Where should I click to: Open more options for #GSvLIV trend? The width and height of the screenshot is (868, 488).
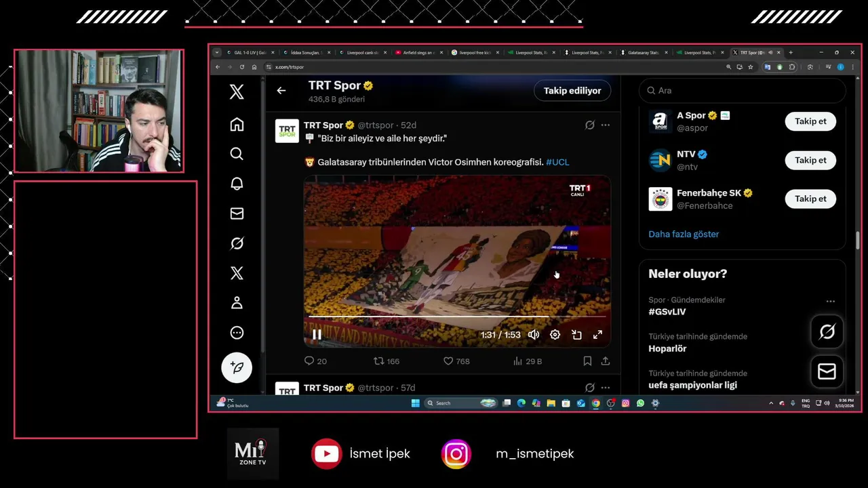831,301
